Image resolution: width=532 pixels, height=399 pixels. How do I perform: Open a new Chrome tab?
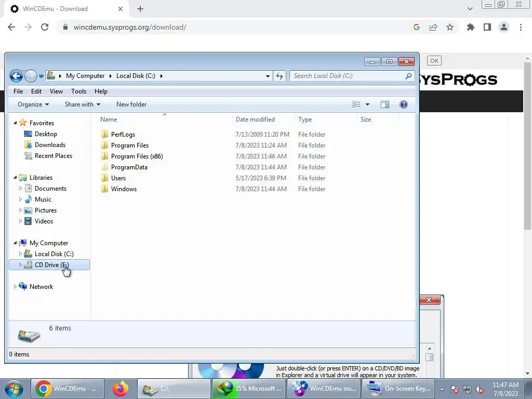pos(140,9)
